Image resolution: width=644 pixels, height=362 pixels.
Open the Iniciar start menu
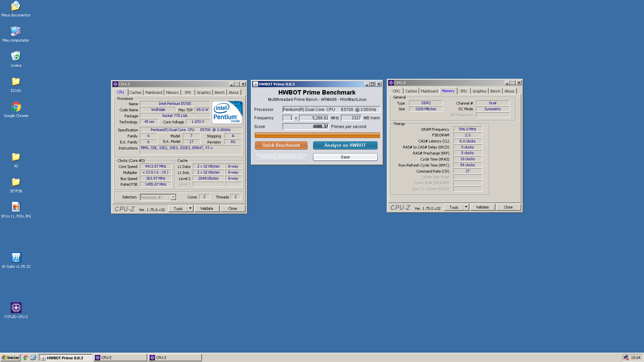[x=10, y=358]
